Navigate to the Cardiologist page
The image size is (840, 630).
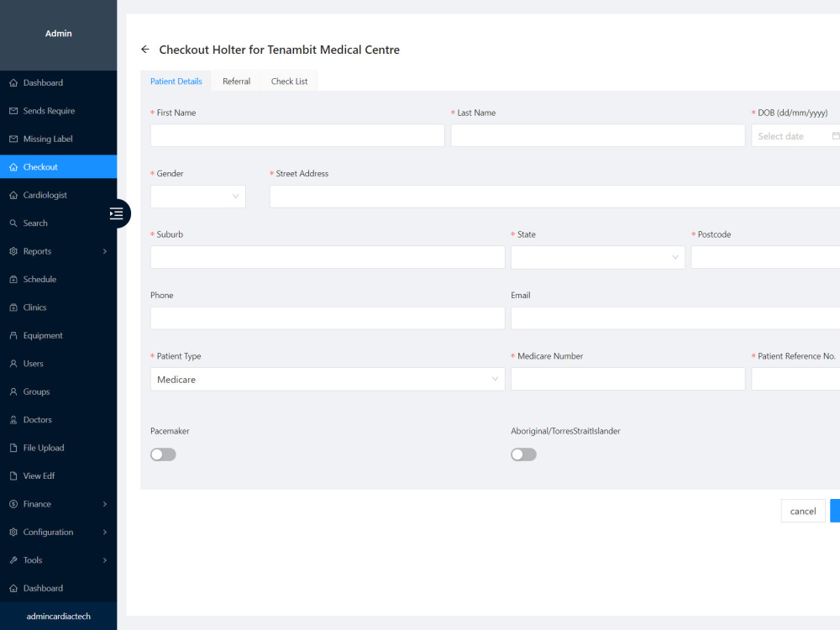47,195
